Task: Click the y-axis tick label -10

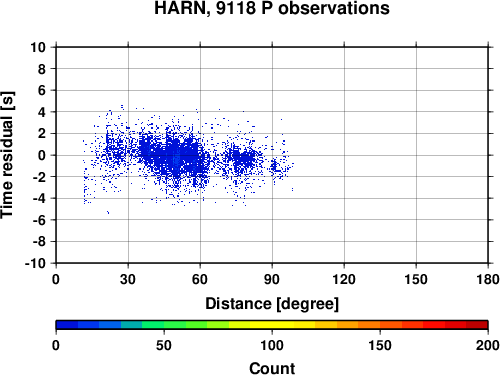Action: [x=35, y=263]
